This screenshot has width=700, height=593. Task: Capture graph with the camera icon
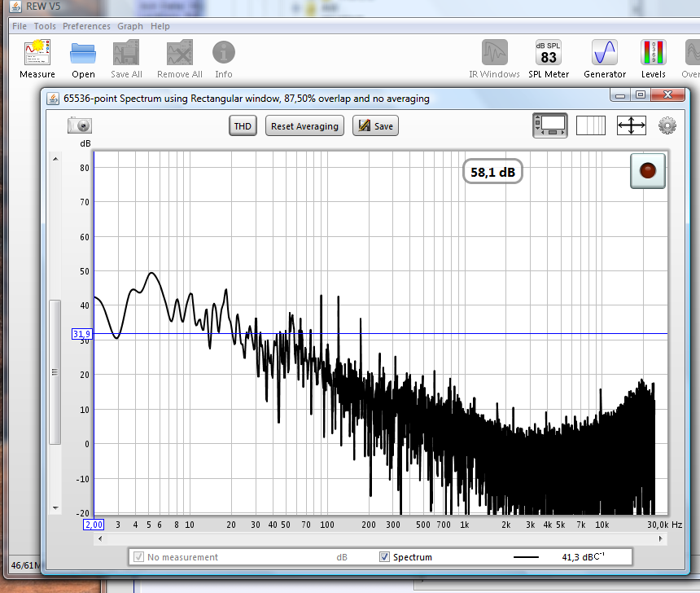(x=80, y=125)
